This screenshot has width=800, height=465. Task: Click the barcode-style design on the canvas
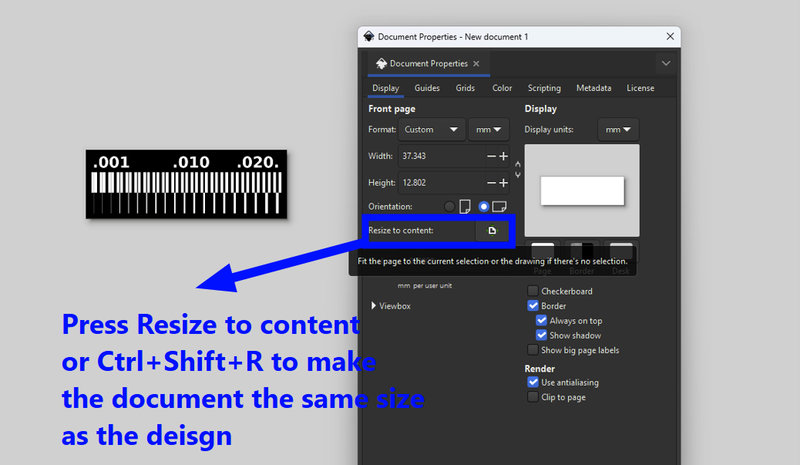[186, 184]
